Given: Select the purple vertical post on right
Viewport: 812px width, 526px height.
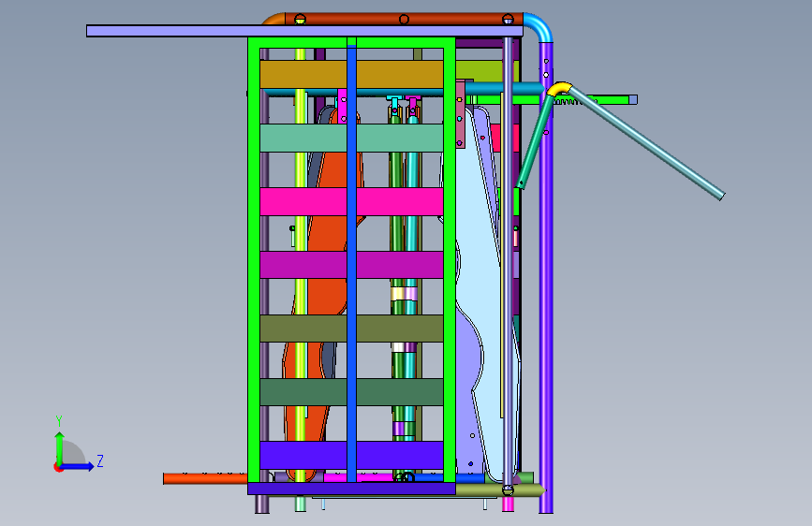Looking at the screenshot, I should click(546, 278).
